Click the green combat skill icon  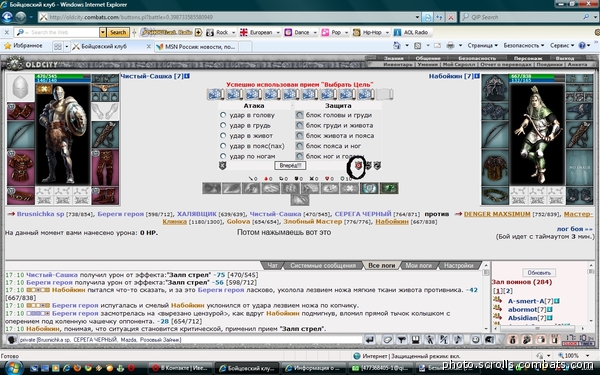click(389, 188)
